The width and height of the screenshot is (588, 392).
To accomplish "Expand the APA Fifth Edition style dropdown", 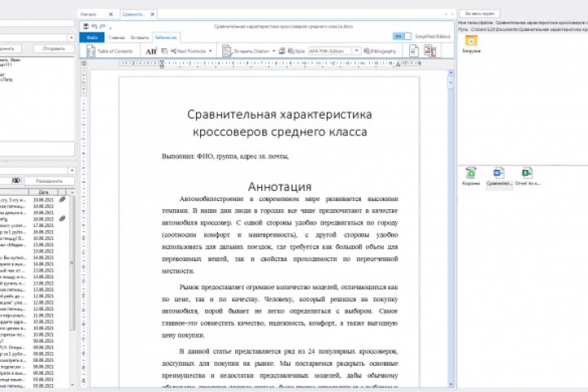I will (x=357, y=51).
